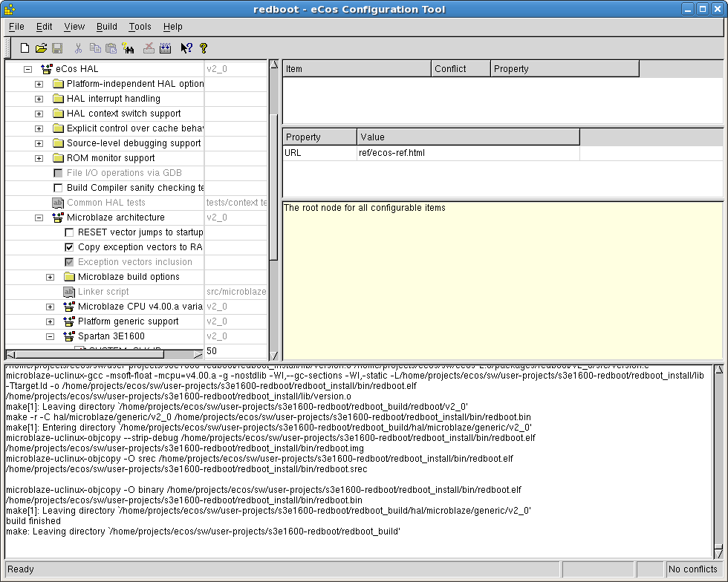Click the configuration tree vertical scrollbar
The image size is (728, 582).
coord(273,186)
